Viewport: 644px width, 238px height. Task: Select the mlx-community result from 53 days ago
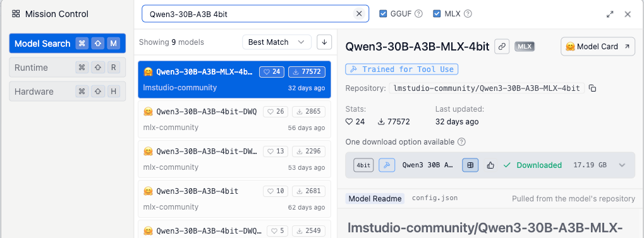point(234,159)
